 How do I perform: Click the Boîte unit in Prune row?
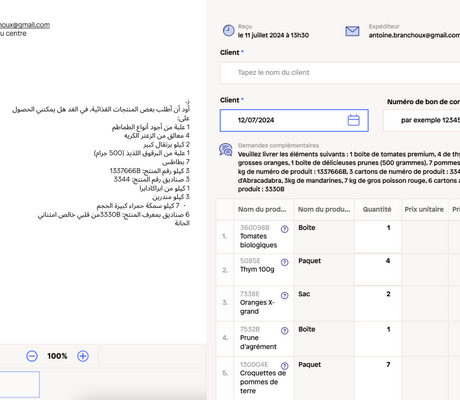click(307, 329)
